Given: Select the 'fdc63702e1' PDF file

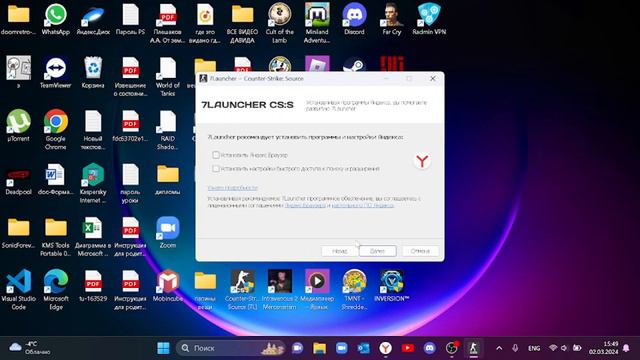Looking at the screenshot, I should pos(130,126).
